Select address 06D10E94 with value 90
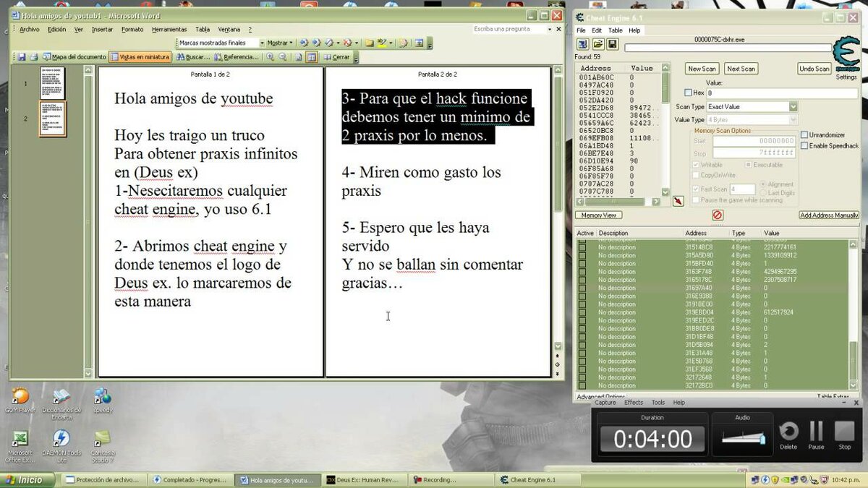Image resolution: width=868 pixels, height=488 pixels. pyautogui.click(x=619, y=160)
